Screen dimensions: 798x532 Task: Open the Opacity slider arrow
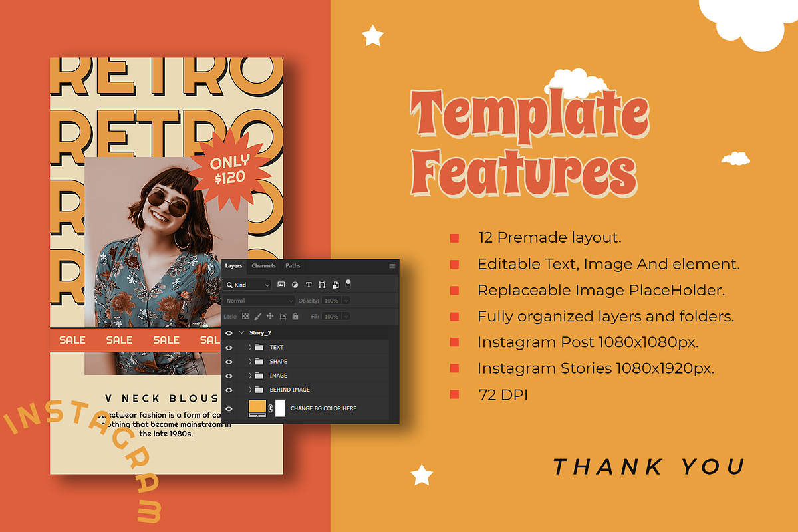pos(346,301)
